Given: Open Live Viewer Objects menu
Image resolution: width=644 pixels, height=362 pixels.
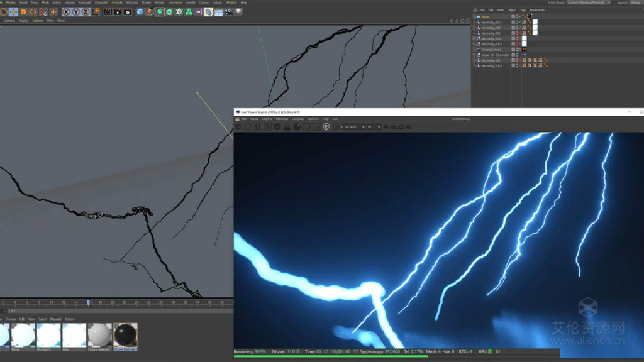Looking at the screenshot, I should [x=267, y=119].
